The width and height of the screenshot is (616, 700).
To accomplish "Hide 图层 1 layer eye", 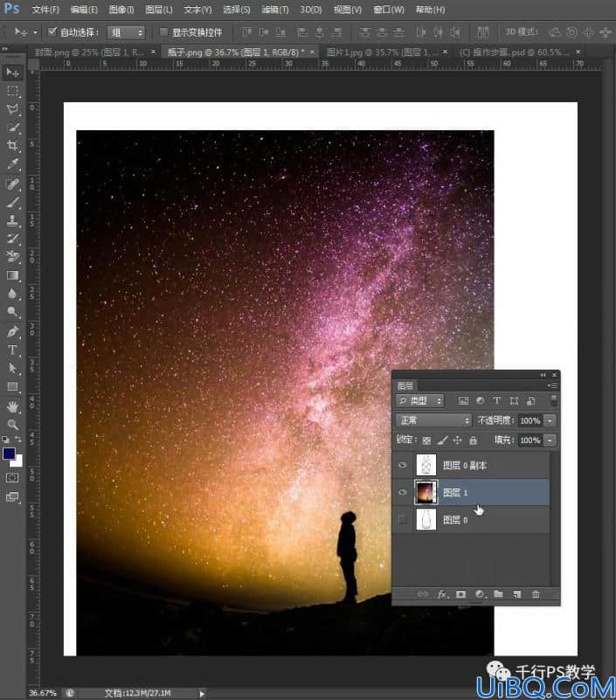I will click(402, 492).
